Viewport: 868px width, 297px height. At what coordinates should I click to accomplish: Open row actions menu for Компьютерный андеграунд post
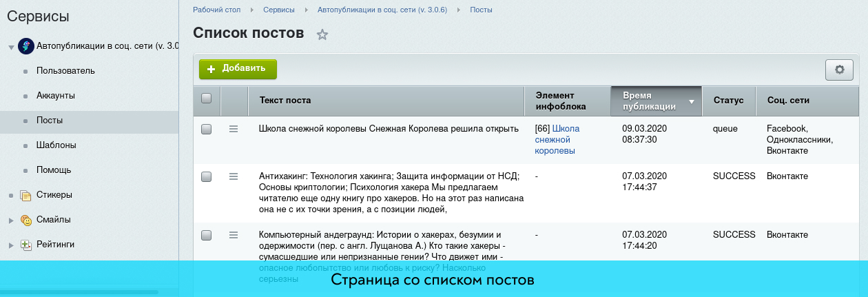(x=234, y=235)
